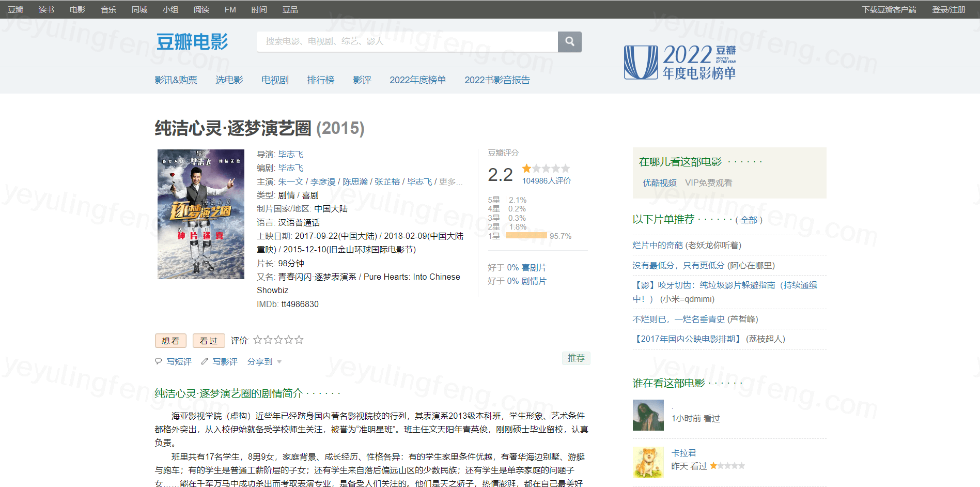This screenshot has height=487, width=980.
Task: Click the 看过 button
Action: point(209,341)
